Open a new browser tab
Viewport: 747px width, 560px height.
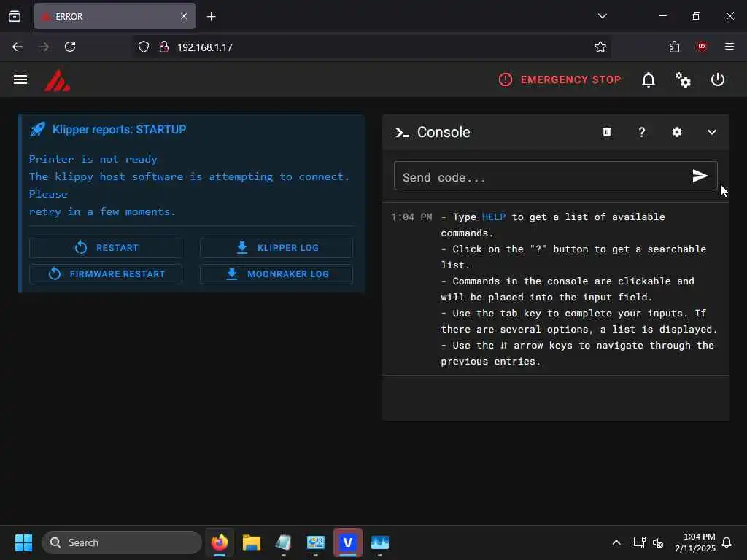tap(211, 17)
